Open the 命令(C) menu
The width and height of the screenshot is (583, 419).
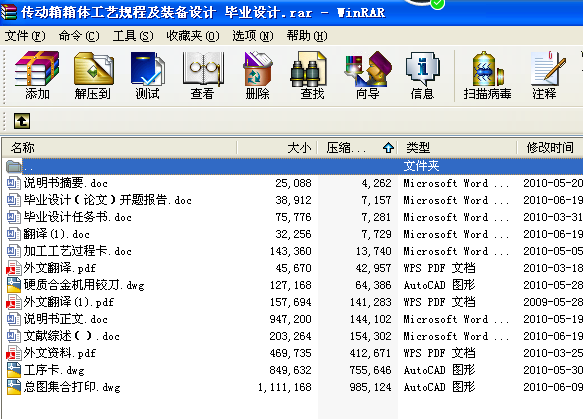(x=79, y=36)
